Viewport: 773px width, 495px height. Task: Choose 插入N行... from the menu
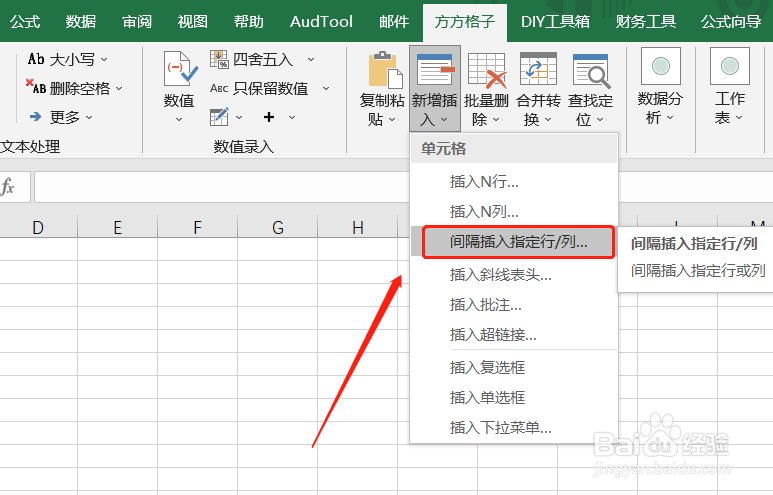click(x=514, y=182)
